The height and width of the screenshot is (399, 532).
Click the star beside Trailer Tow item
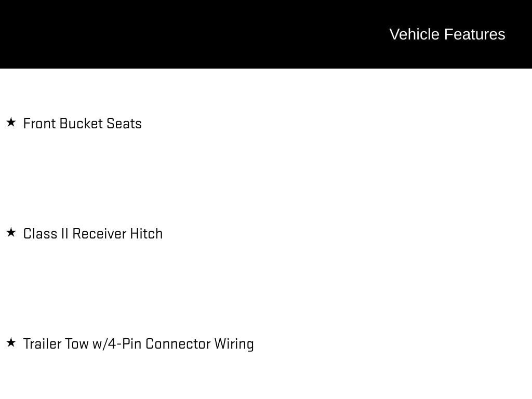(11, 343)
